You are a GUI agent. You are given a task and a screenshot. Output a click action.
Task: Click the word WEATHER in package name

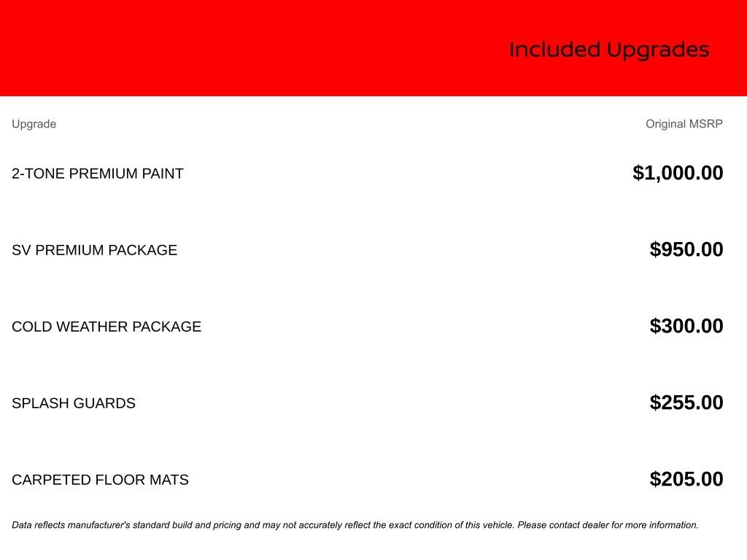click(92, 327)
